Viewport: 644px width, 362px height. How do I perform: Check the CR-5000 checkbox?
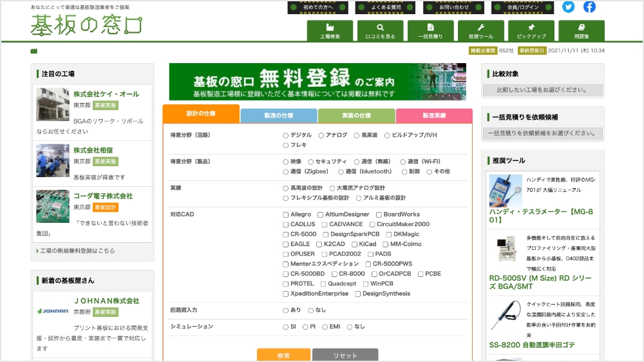tap(285, 234)
